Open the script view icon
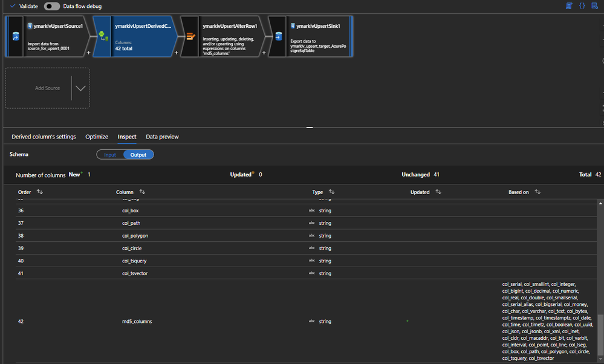This screenshot has width=604, height=364. pyautogui.click(x=569, y=6)
